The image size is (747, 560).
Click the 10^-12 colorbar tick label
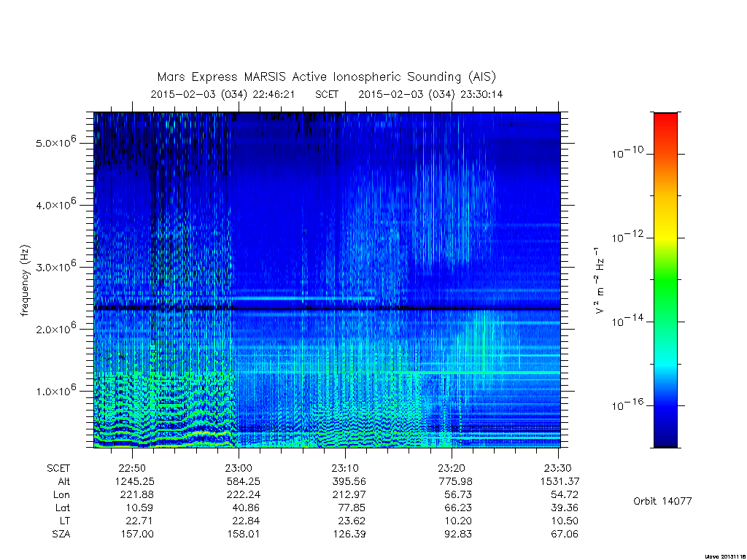[627, 237]
